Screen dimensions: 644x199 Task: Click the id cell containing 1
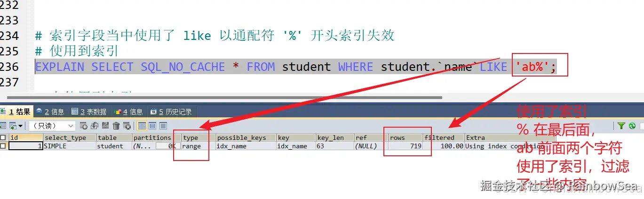[x=26, y=146]
